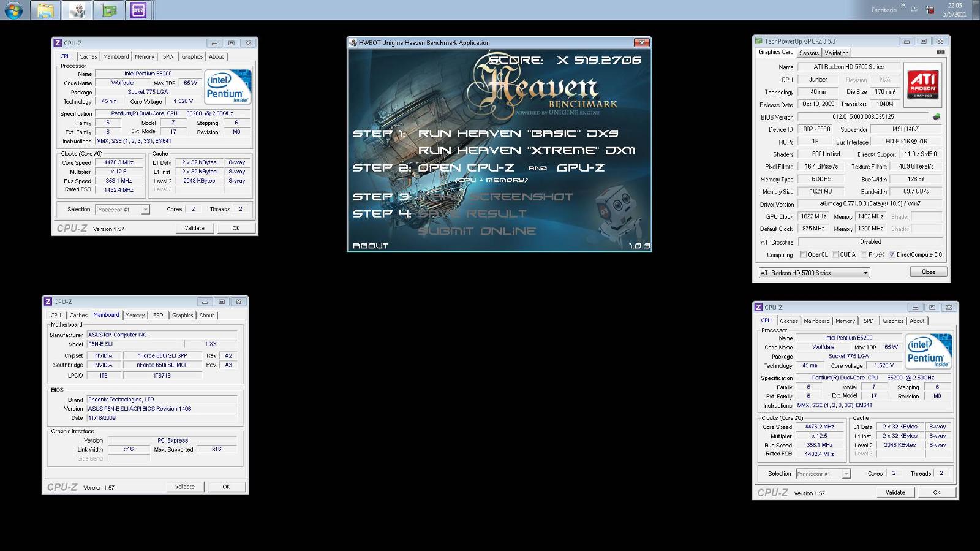Open the Windows Start orb
This screenshot has height=551, width=980.
(13, 10)
